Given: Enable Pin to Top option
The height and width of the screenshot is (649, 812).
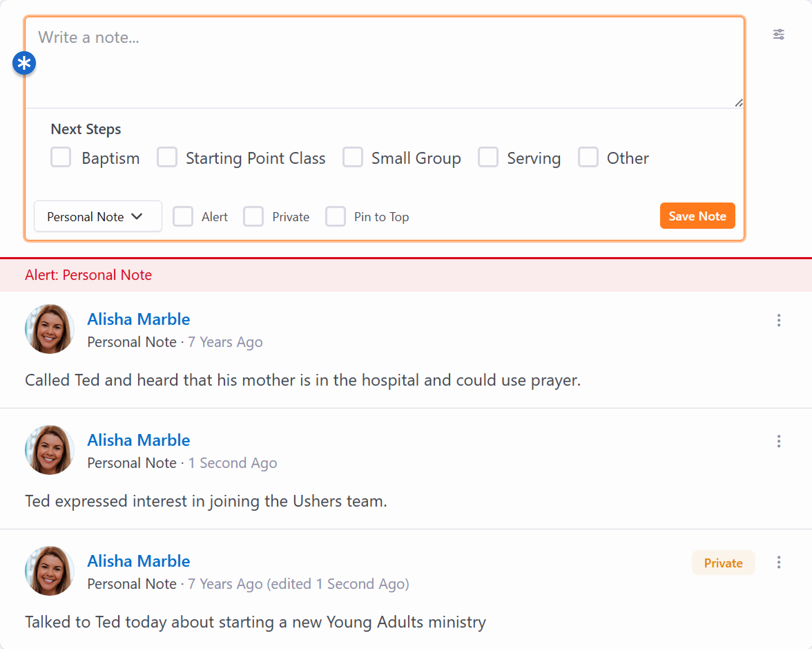Looking at the screenshot, I should [335, 216].
